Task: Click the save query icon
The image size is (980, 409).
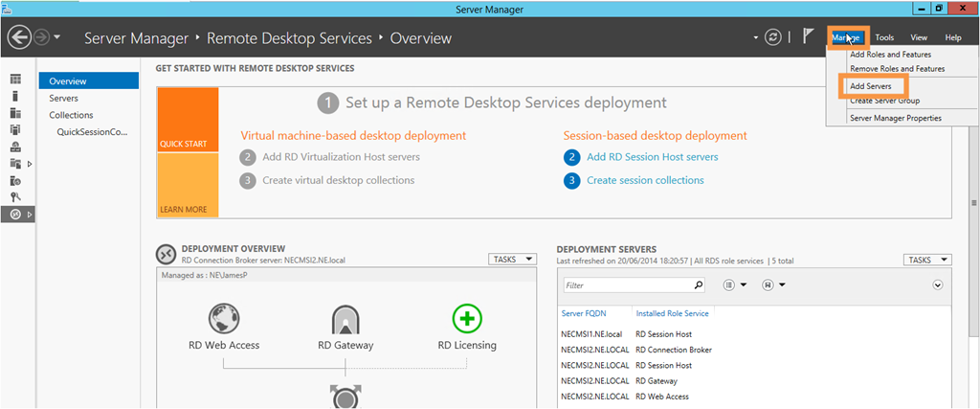Action: (x=767, y=285)
